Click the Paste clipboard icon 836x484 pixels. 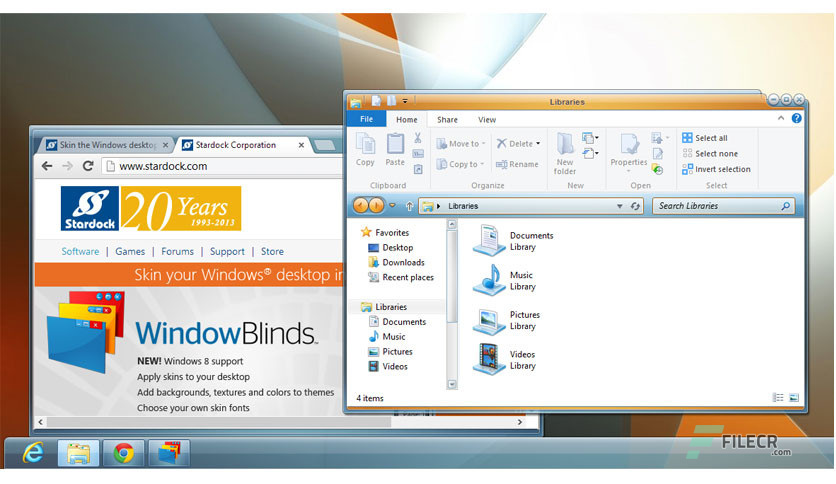pyautogui.click(x=395, y=144)
